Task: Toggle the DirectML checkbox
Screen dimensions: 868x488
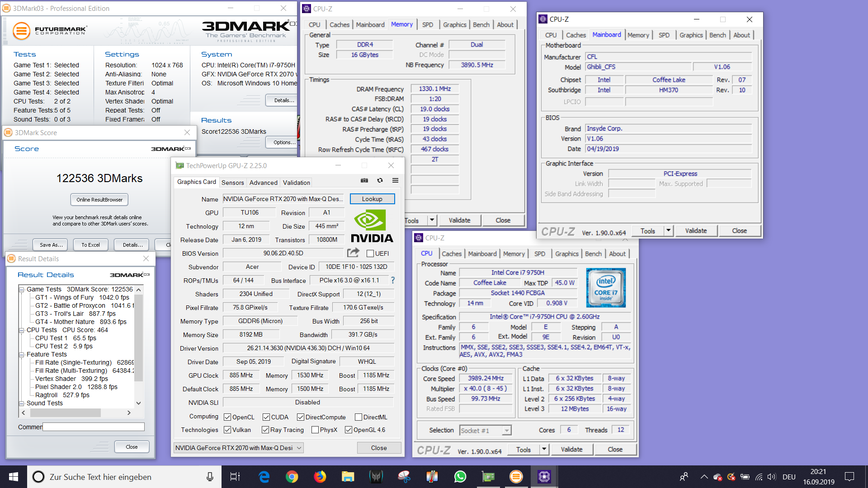Action: click(359, 417)
